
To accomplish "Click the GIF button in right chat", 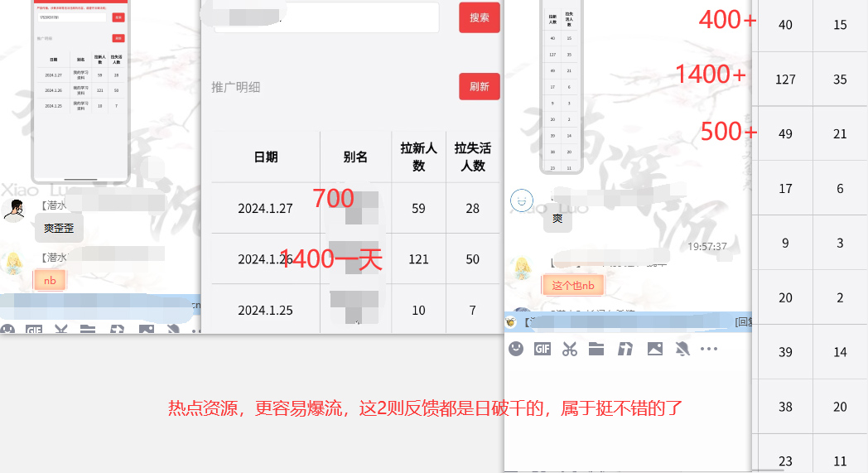I will point(542,349).
